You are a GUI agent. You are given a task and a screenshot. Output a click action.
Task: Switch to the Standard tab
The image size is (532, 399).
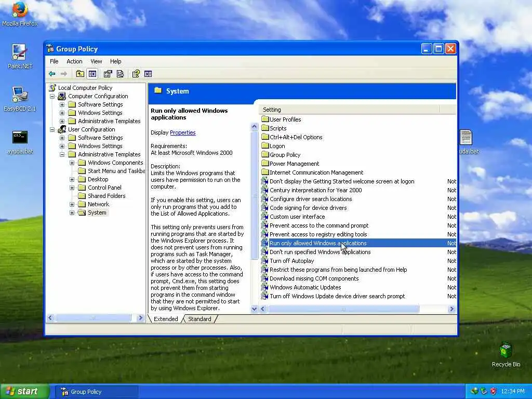click(199, 319)
